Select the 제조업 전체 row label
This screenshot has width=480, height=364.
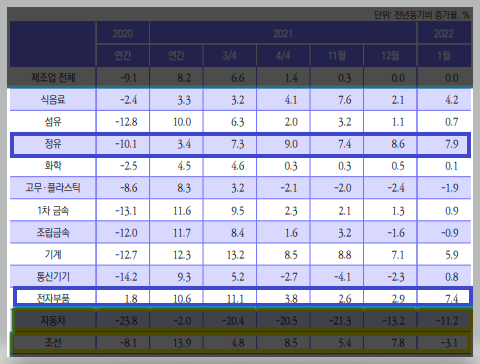pos(53,78)
